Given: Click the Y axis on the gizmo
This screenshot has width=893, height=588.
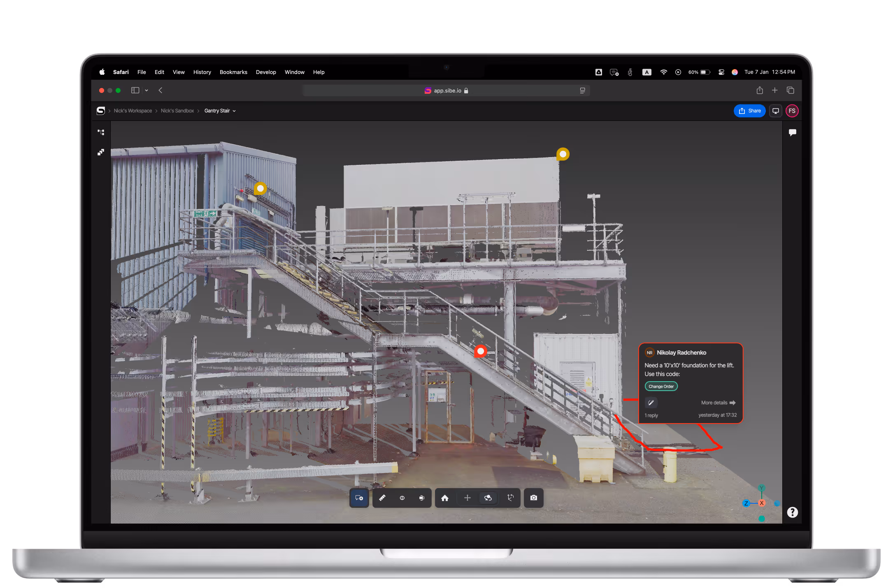Looking at the screenshot, I should point(762,488).
